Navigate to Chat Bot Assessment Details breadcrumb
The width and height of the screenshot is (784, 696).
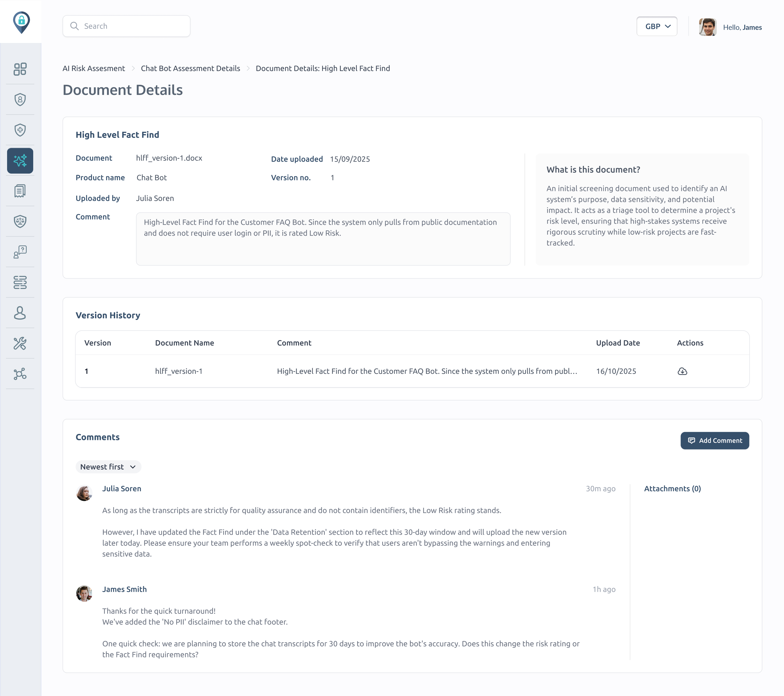pyautogui.click(x=190, y=68)
